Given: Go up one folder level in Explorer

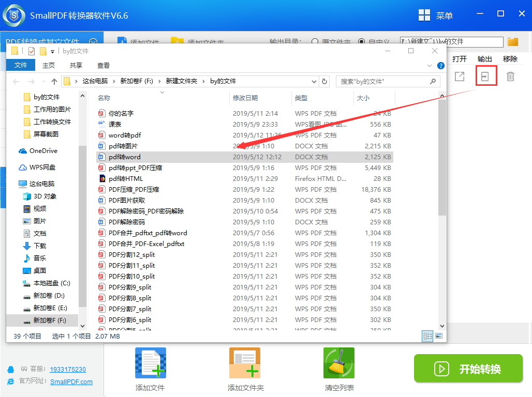Looking at the screenshot, I should point(54,82).
